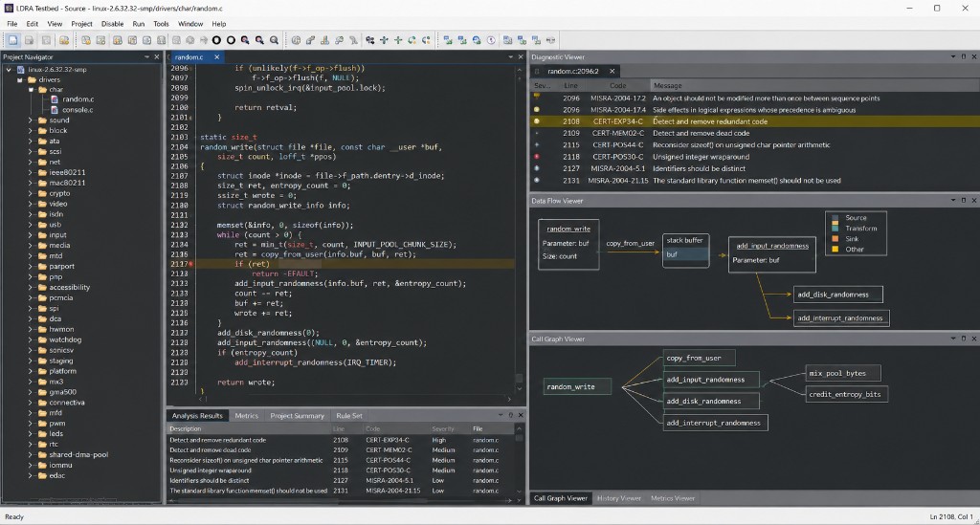Click the last magnifier toolbar icon
Image resolution: width=980 pixels, height=525 pixels.
coord(274,40)
